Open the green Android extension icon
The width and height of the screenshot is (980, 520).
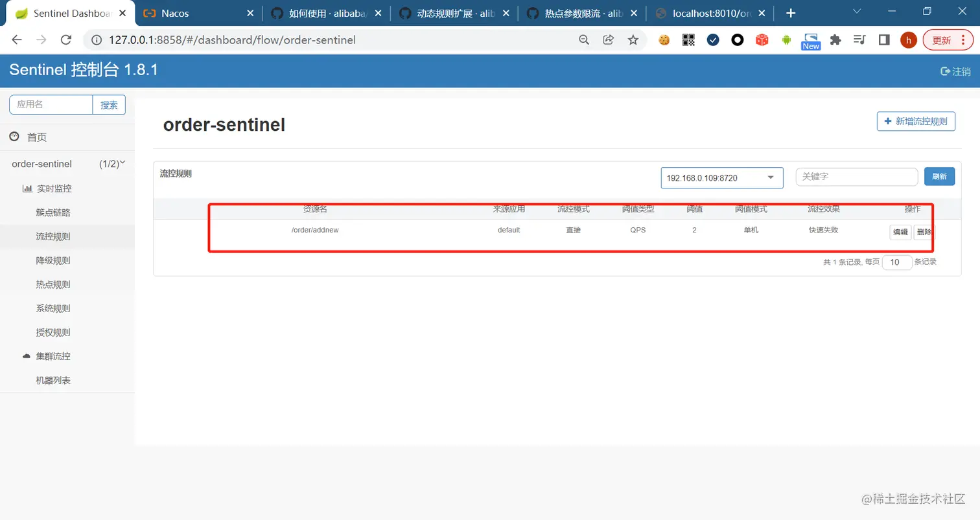[x=786, y=40]
